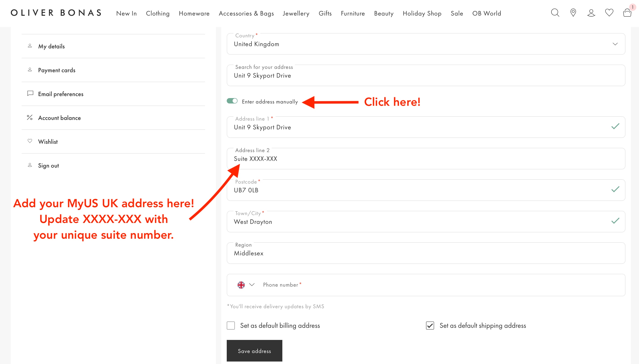Open the Jewellery menu
Viewport: 639px width, 364px height.
coord(296,13)
